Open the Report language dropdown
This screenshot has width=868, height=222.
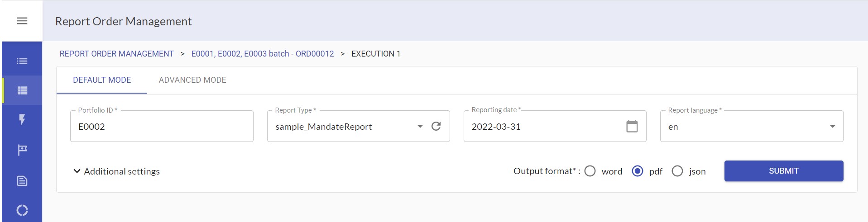tap(832, 126)
